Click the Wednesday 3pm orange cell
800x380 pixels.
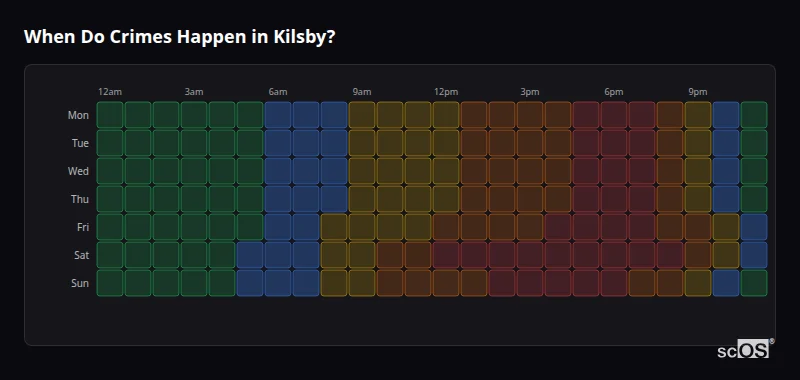point(530,171)
